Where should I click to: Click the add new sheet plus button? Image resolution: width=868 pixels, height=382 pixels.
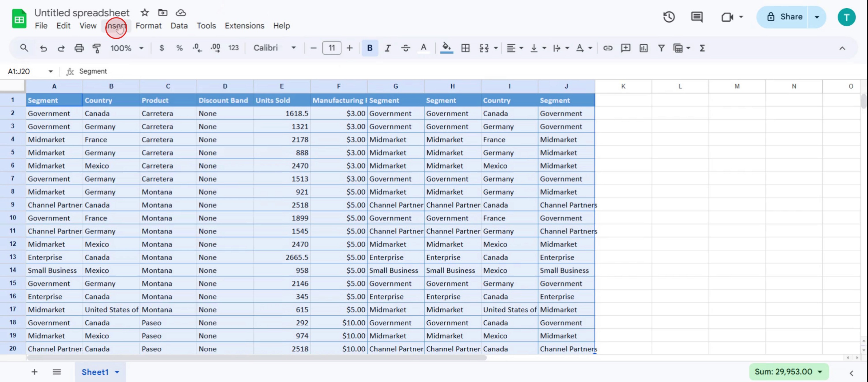tap(34, 372)
